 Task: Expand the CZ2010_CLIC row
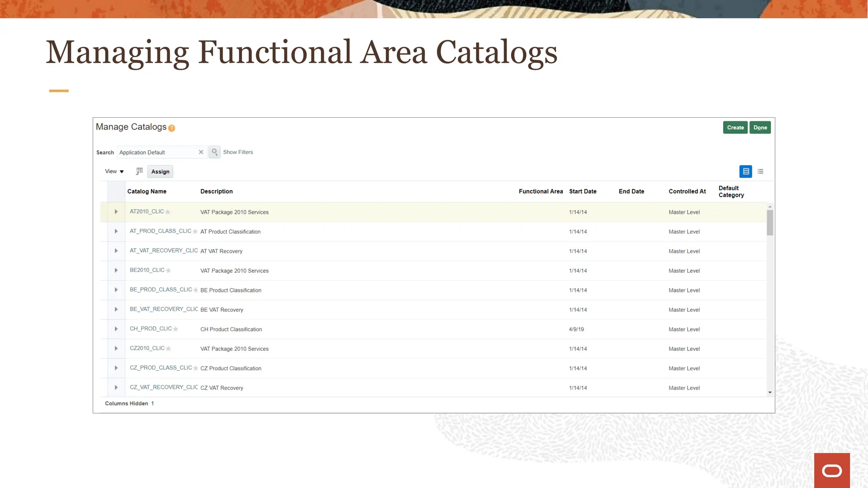coord(116,348)
